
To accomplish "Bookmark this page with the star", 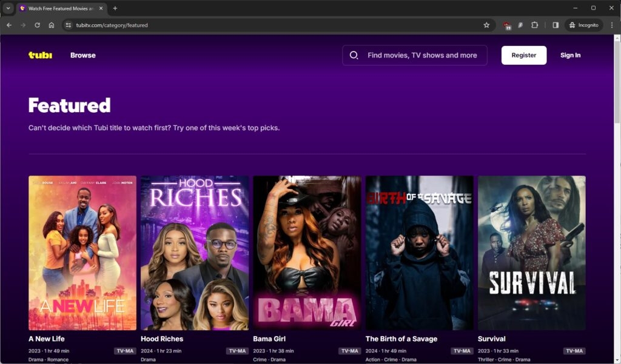I will (x=486, y=25).
